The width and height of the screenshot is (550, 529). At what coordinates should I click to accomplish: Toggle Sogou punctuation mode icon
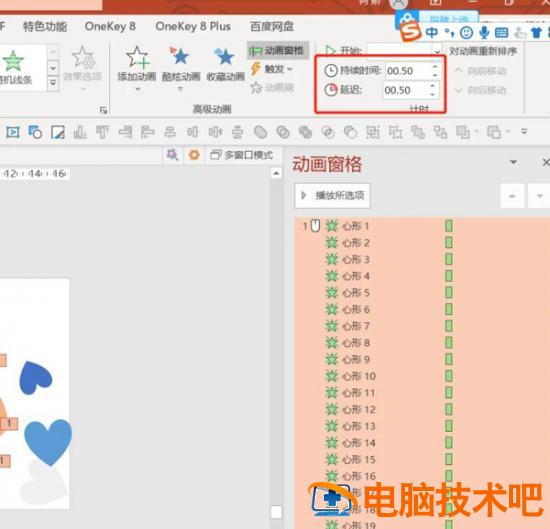pyautogui.click(x=449, y=33)
